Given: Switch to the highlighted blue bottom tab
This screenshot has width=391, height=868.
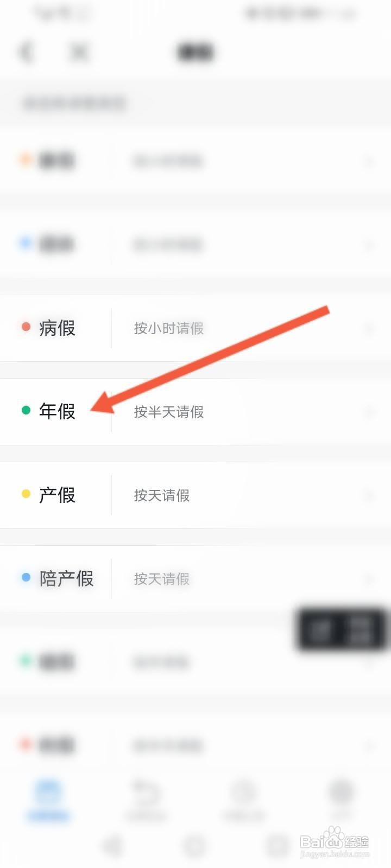Looking at the screenshot, I should pyautogui.click(x=48, y=801).
